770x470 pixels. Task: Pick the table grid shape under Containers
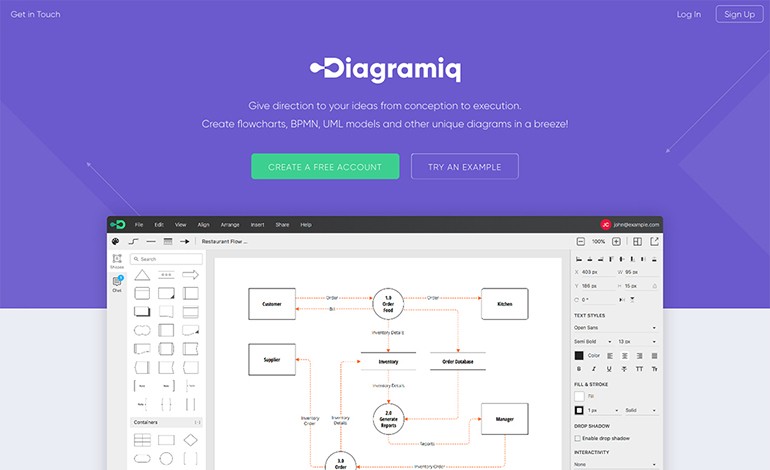142,440
